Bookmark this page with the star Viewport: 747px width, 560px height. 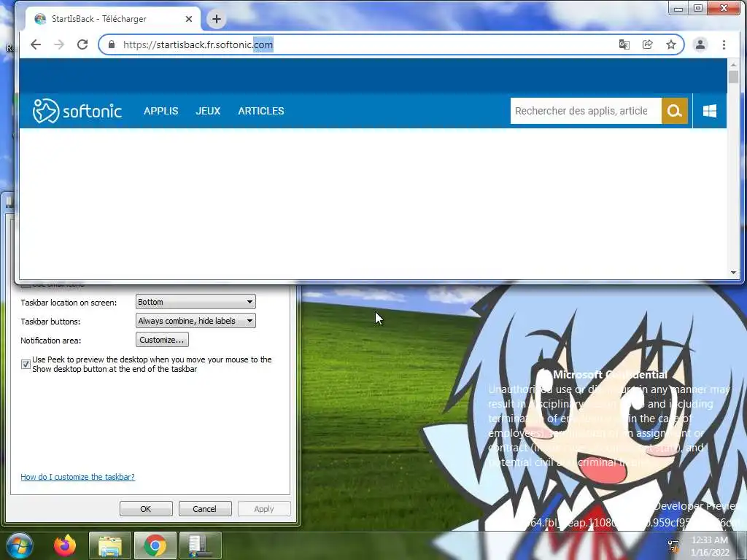pos(671,44)
